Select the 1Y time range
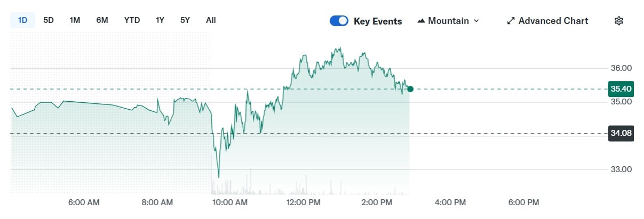 tap(160, 20)
